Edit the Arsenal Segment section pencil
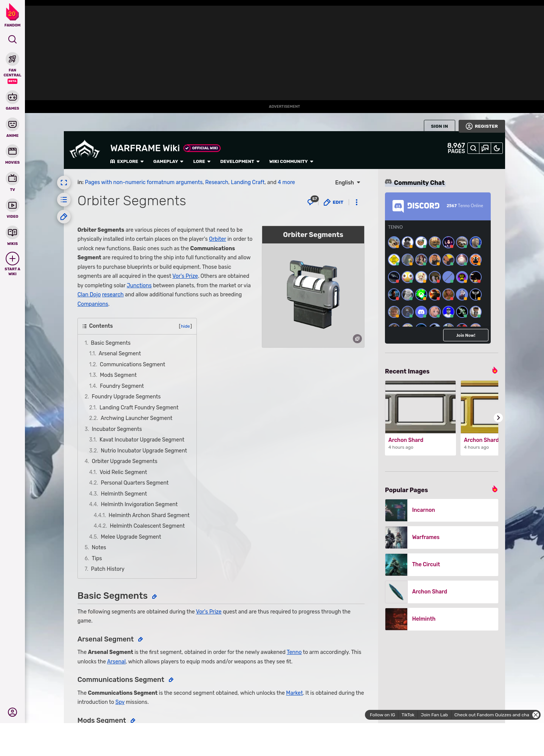This screenshot has height=756, width=544. pos(141,639)
